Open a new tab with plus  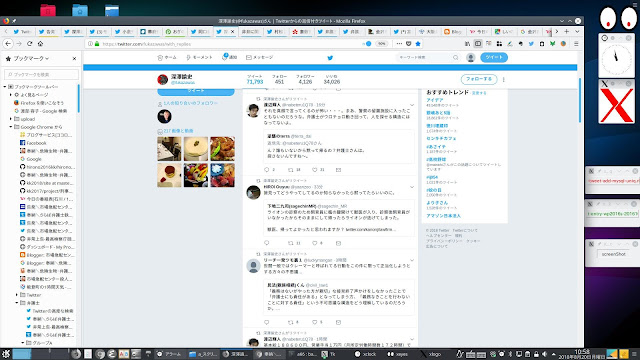pyautogui.click(x=567, y=31)
